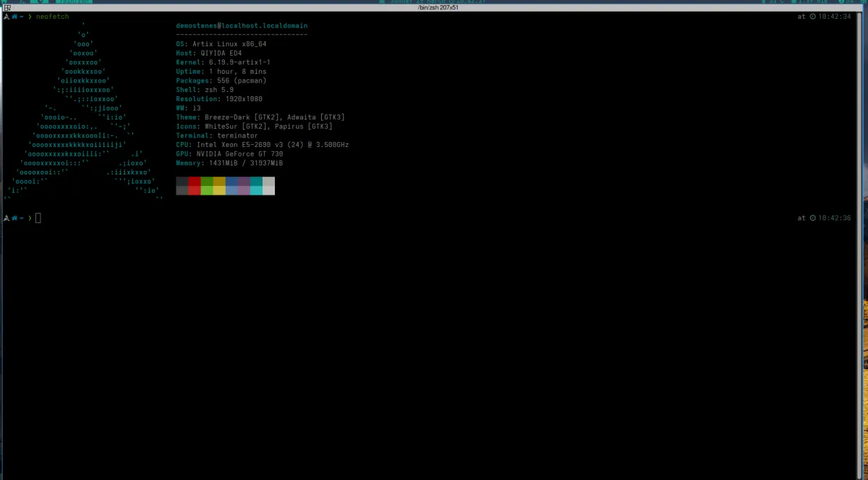
Task: Click the clock icon beside 10:42:34
Action: pos(813,16)
